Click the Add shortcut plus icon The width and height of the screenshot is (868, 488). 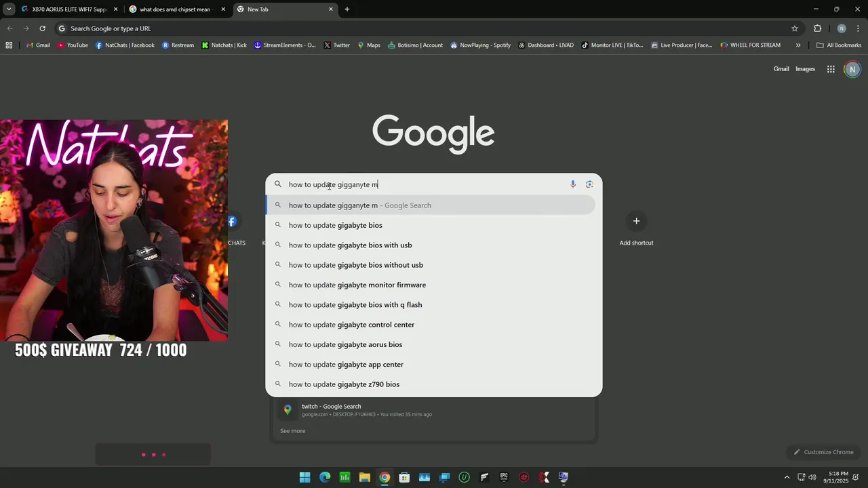636,221
